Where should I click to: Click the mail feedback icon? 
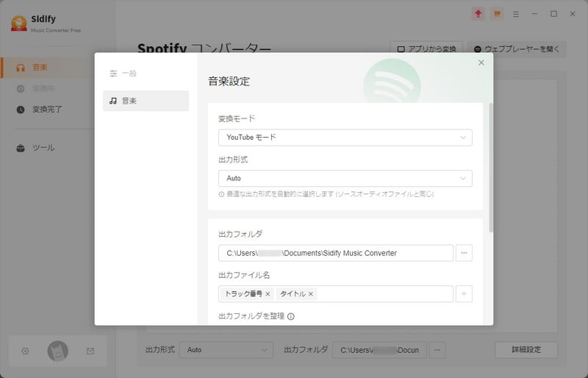[x=90, y=352]
